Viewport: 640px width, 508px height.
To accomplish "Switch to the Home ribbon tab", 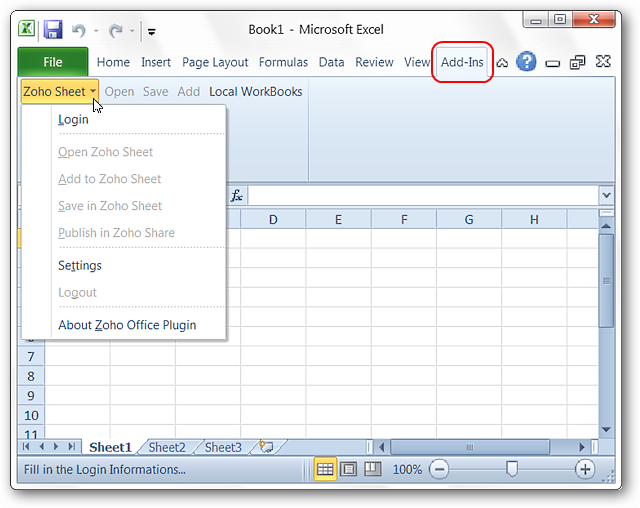I will click(x=113, y=62).
